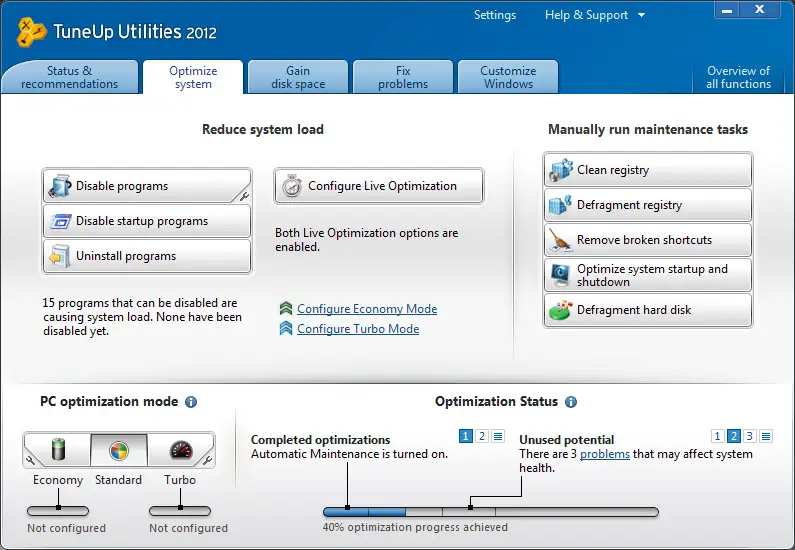Switch to Economy mode battery toggle
The height and width of the screenshot is (550, 795).
[x=58, y=450]
